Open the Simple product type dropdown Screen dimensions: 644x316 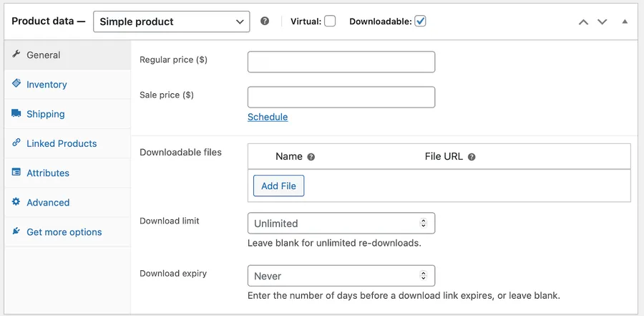[172, 21]
